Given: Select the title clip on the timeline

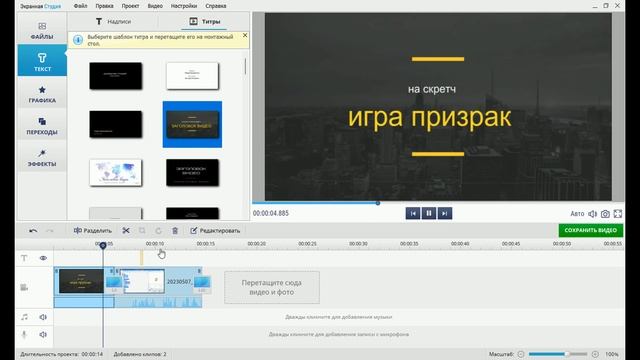Looking at the screenshot, I should [x=81, y=281].
